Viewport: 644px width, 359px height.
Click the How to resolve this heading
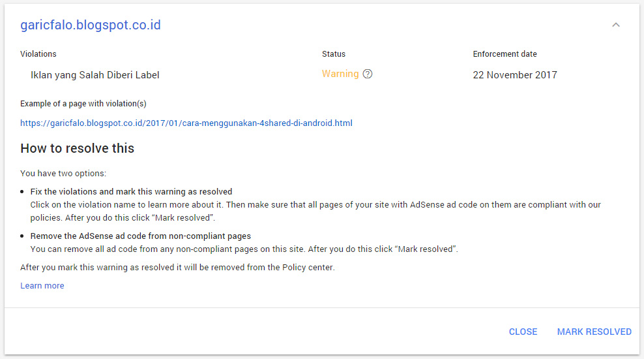pyautogui.click(x=77, y=148)
